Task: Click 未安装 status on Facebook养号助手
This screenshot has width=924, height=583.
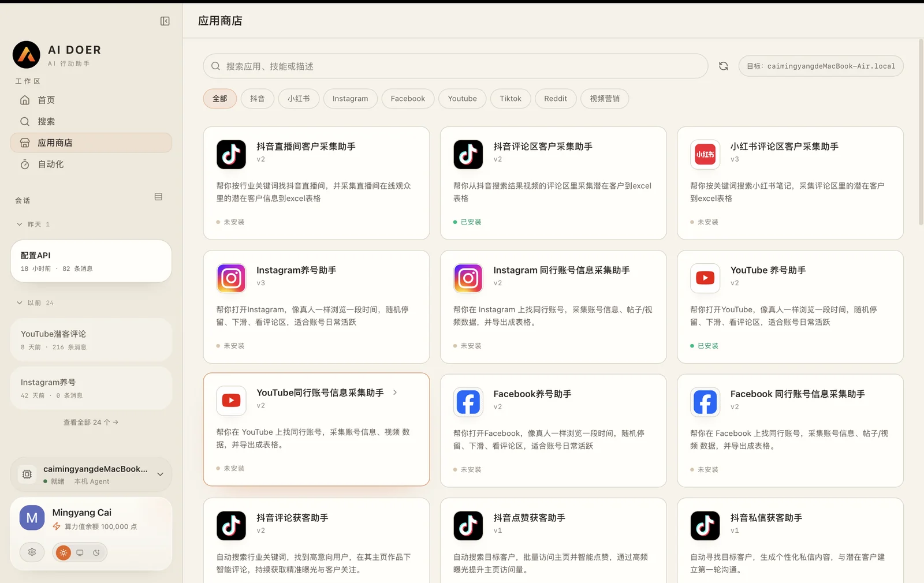Action: click(x=467, y=470)
